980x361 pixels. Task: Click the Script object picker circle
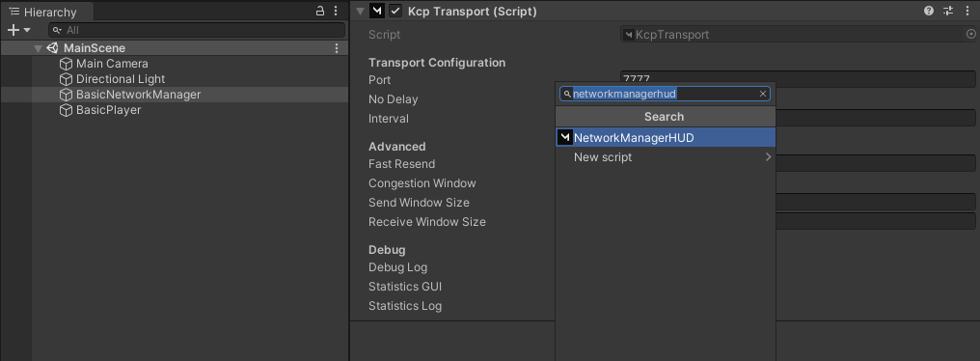(970, 35)
